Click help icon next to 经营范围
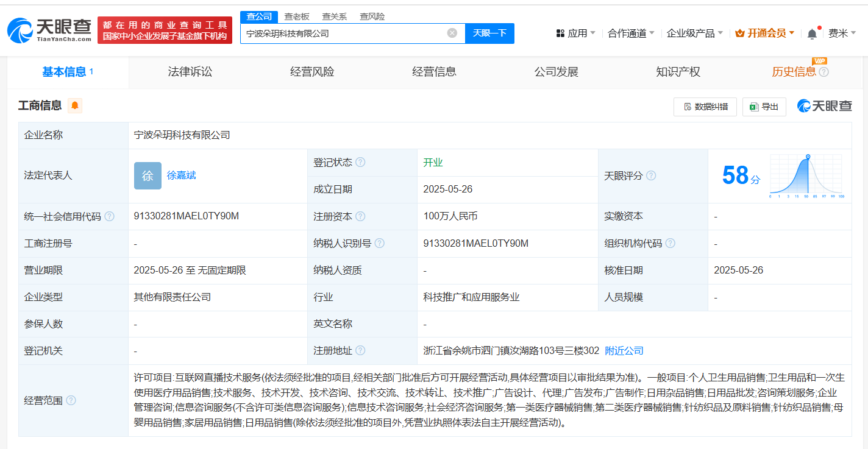Viewport: 868px width, 449px height. [71, 400]
